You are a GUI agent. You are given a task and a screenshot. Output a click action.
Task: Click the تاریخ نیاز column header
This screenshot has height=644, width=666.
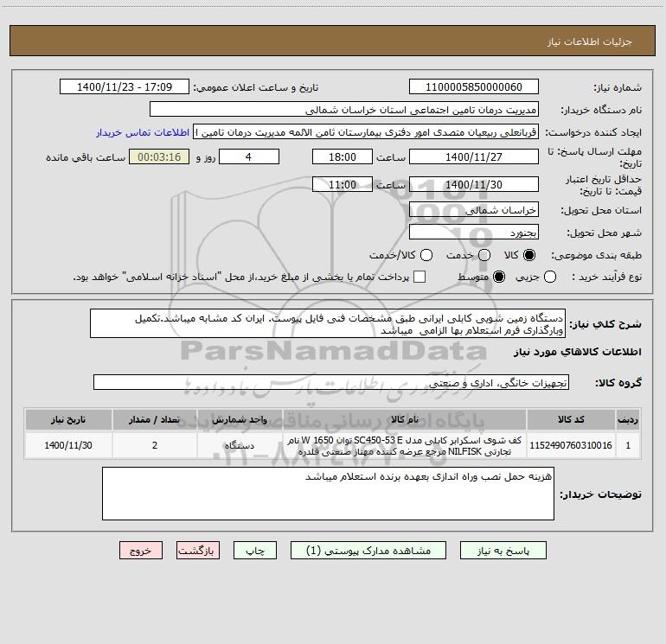click(68, 419)
